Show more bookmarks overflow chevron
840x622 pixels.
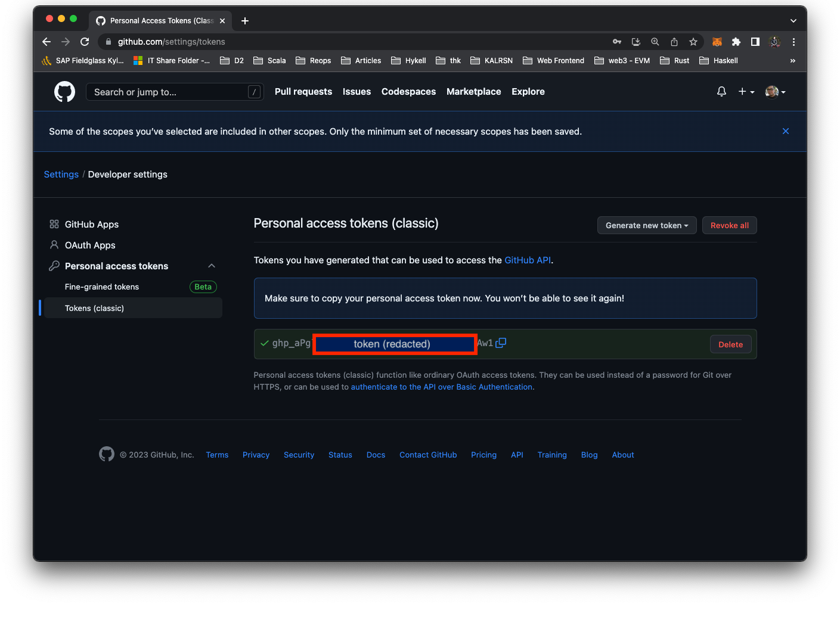point(793,61)
